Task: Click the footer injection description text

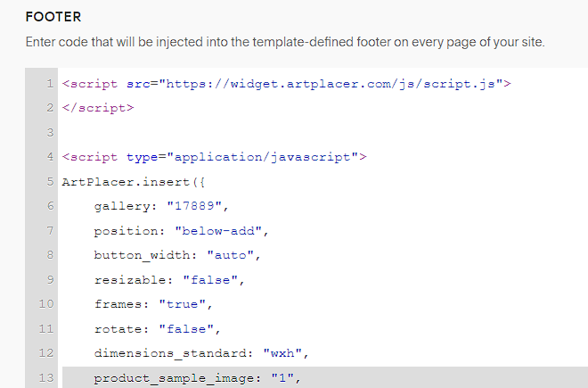Action: click(285, 42)
